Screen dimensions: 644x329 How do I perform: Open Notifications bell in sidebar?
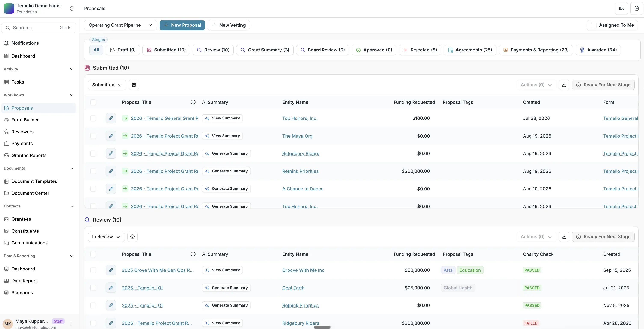(x=6, y=43)
